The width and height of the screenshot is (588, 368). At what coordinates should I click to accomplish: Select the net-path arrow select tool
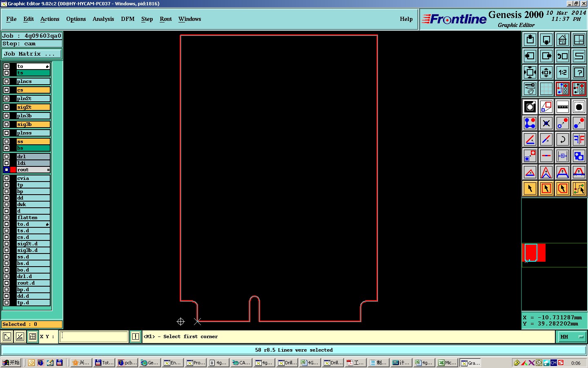[579, 188]
